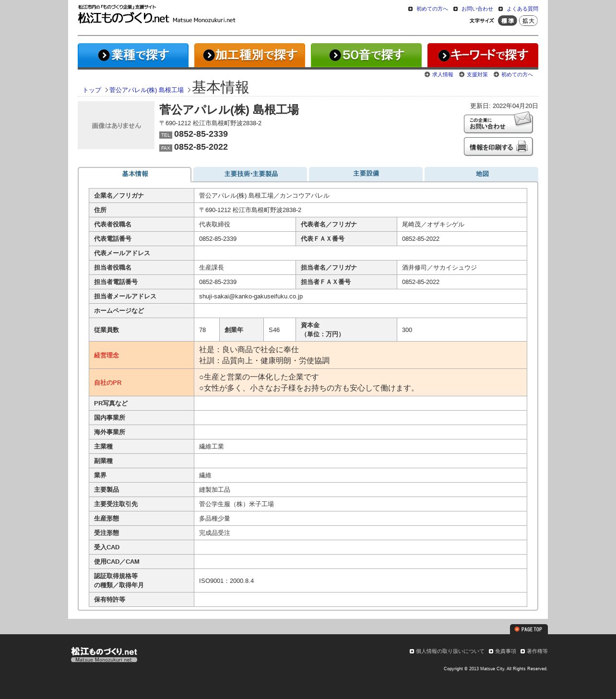Image resolution: width=616 pixels, height=699 pixels.
Task: Click the email shuji-sakai@kanko-gakuseifuku.co.jp
Action: pos(251,296)
